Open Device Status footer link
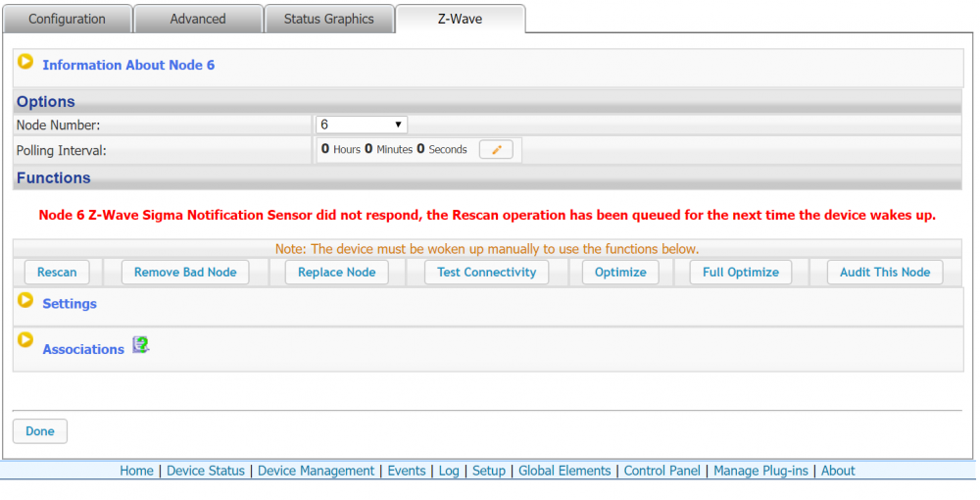The height and width of the screenshot is (500, 980). pyautogui.click(x=206, y=471)
